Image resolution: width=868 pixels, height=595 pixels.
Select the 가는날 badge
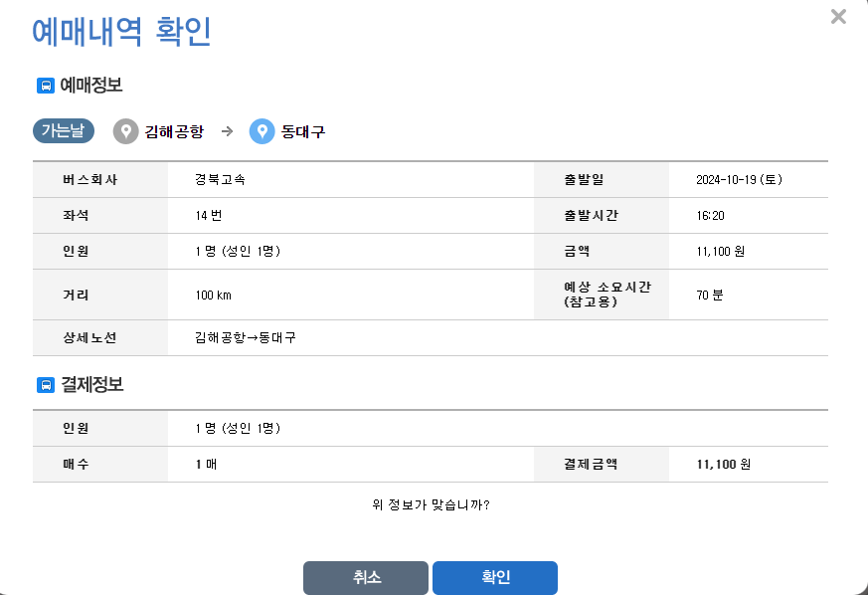[x=63, y=129]
